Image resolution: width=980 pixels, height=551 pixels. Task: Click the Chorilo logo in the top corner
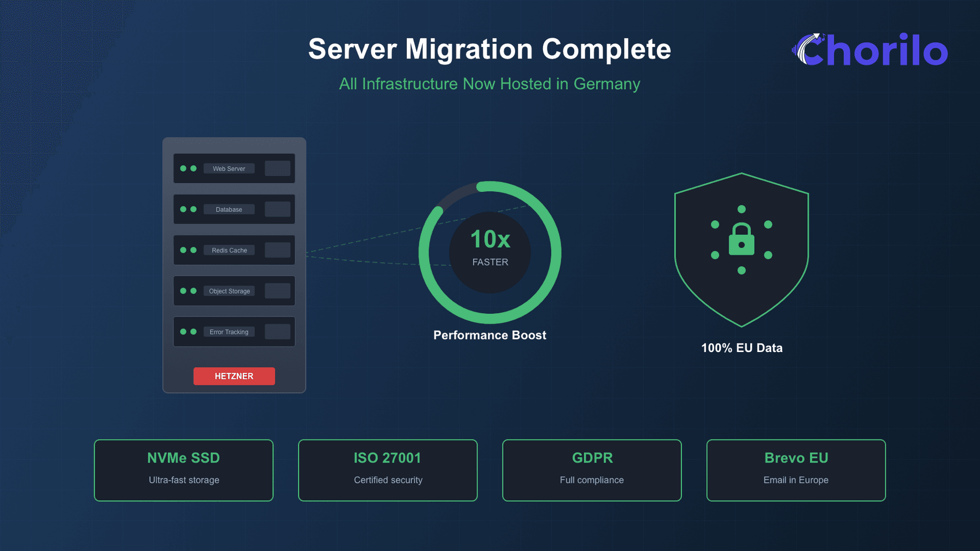(870, 50)
